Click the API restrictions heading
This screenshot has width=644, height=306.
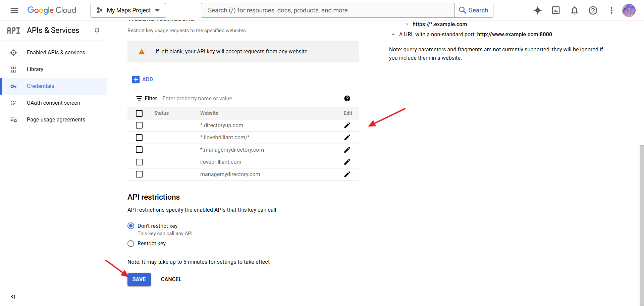click(x=154, y=197)
